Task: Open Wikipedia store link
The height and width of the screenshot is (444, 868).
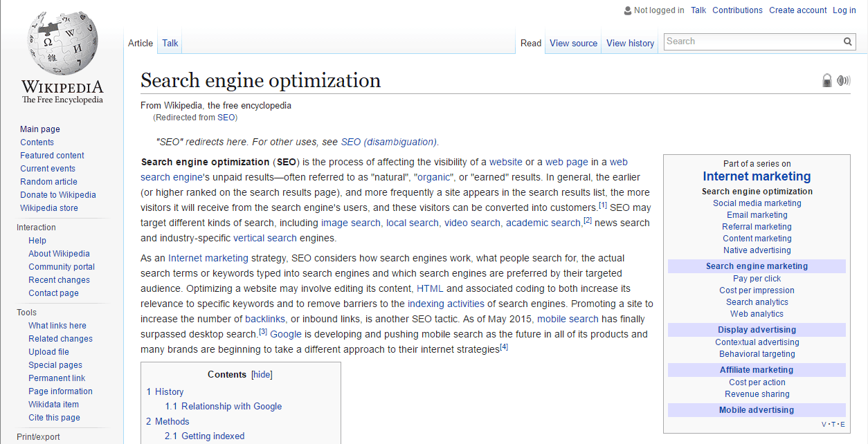Action: 49,208
